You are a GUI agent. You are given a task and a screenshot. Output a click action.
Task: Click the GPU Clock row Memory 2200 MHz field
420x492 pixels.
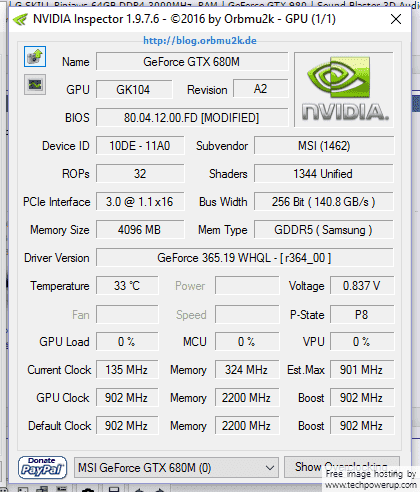tap(247, 397)
